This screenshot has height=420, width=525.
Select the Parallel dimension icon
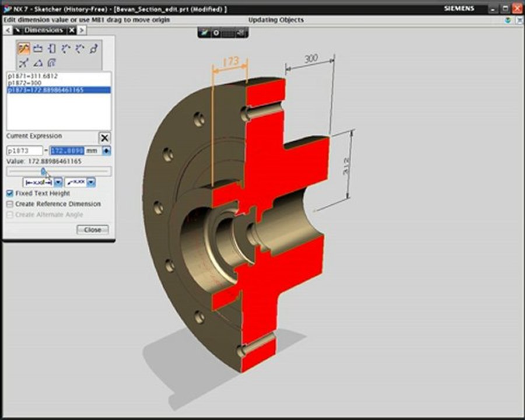pos(65,48)
